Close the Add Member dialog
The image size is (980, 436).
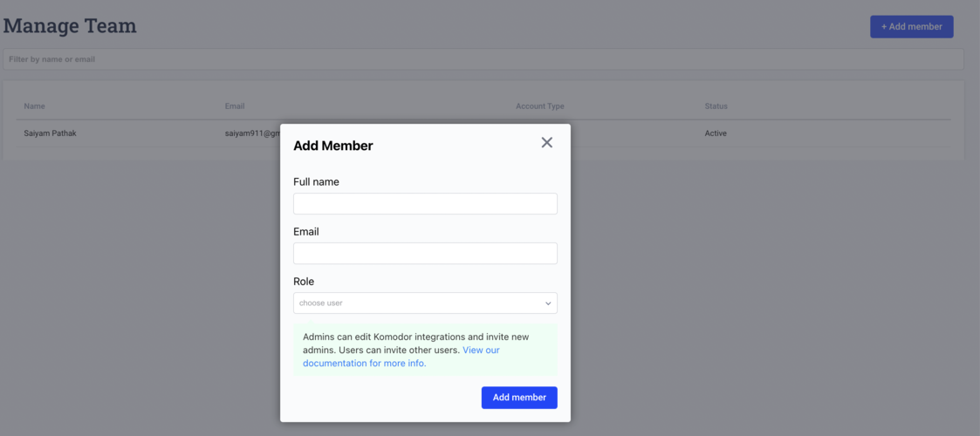[x=547, y=142]
